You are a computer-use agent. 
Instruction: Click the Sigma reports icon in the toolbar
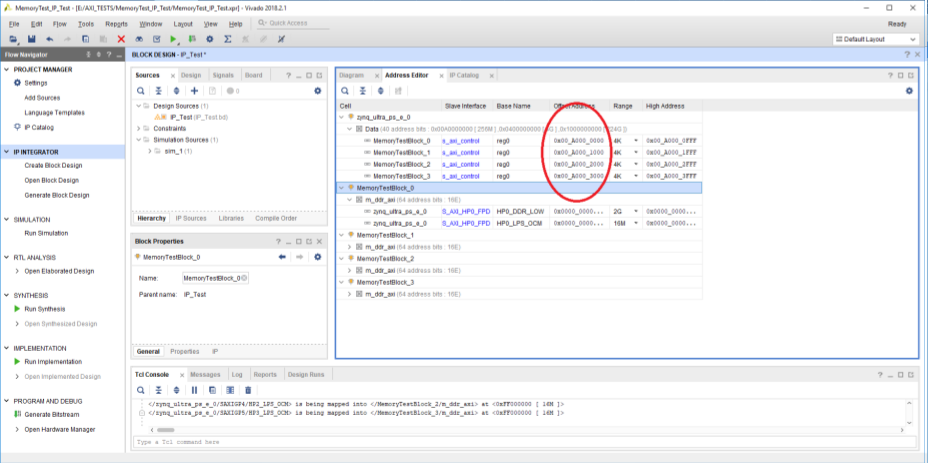(227, 39)
